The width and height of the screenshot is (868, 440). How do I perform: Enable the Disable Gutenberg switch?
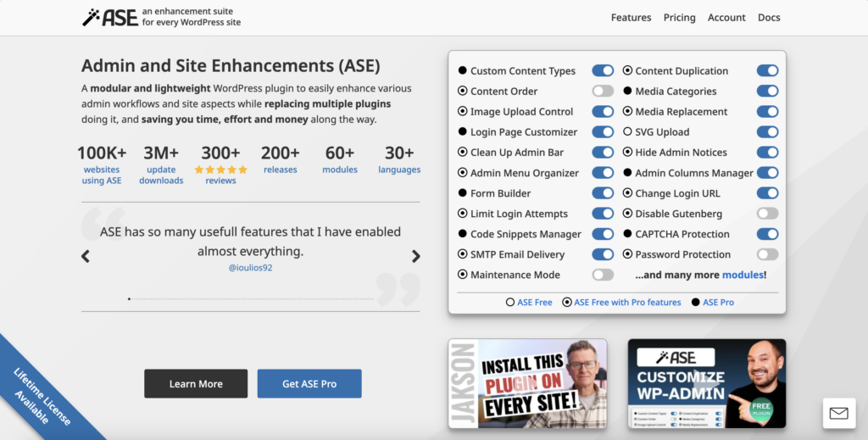click(767, 214)
